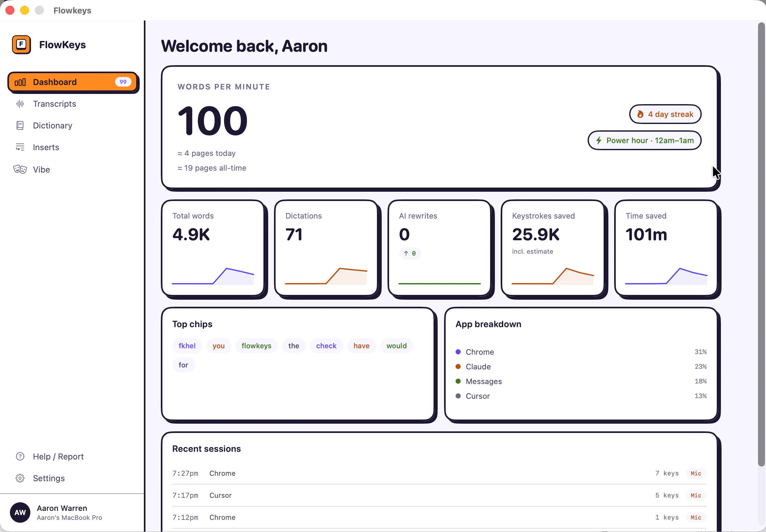Click the Vibe theater masks icon
This screenshot has width=766, height=532.
(x=20, y=169)
